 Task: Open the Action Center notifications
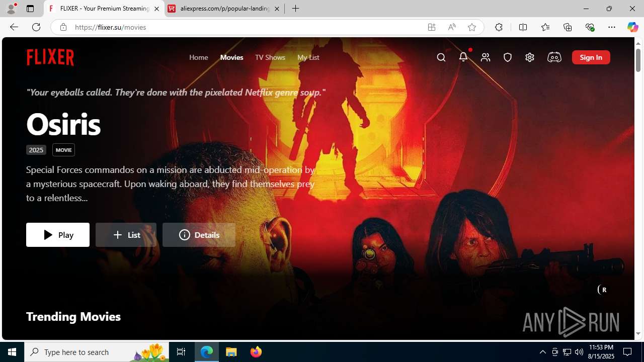pyautogui.click(x=628, y=352)
